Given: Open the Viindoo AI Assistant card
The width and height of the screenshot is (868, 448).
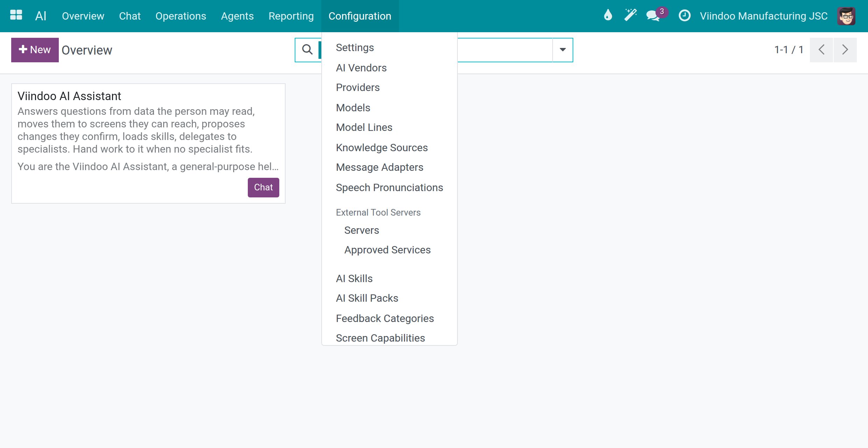Looking at the screenshot, I should (148, 143).
